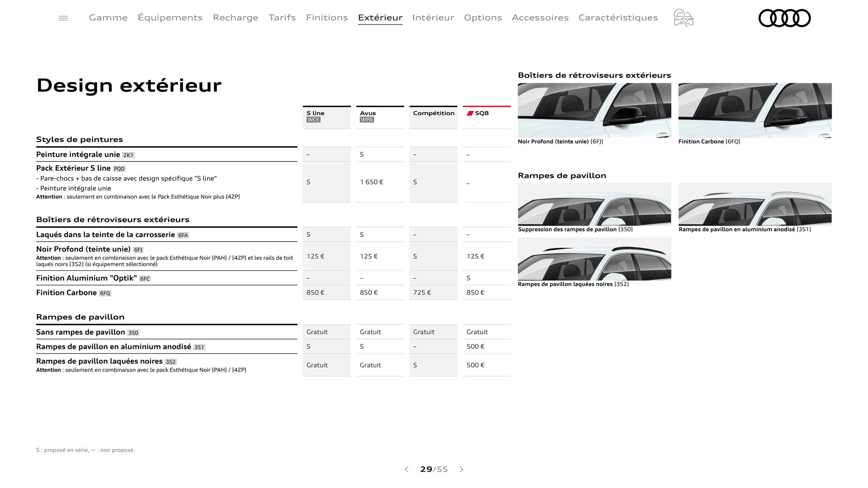
Task: Click the Noir Profond mirror housing image
Action: (594, 110)
